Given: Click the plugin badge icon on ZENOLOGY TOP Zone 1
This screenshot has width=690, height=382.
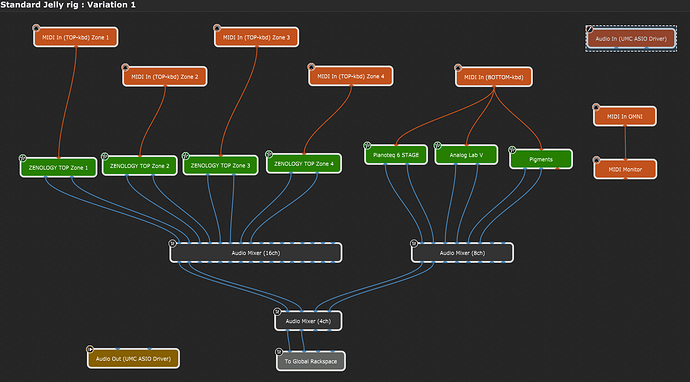Looking at the screenshot, I should [x=23, y=158].
